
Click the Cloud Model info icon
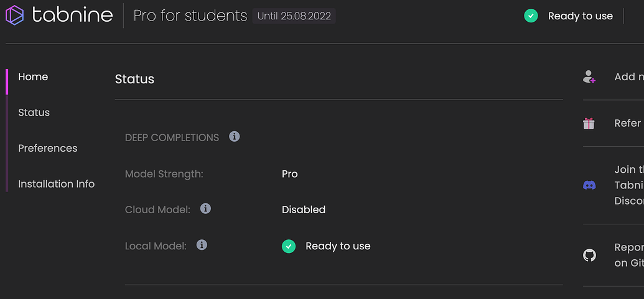(205, 209)
